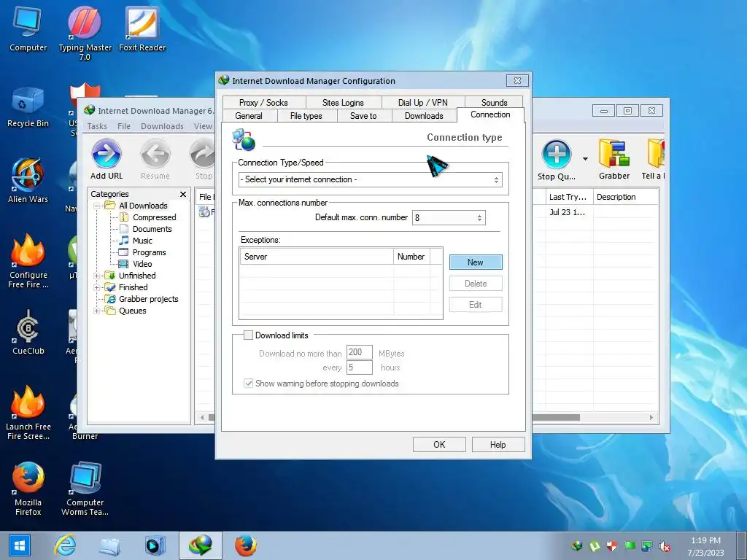Click Last Try column header
The height and width of the screenshot is (560, 747).
[569, 197]
